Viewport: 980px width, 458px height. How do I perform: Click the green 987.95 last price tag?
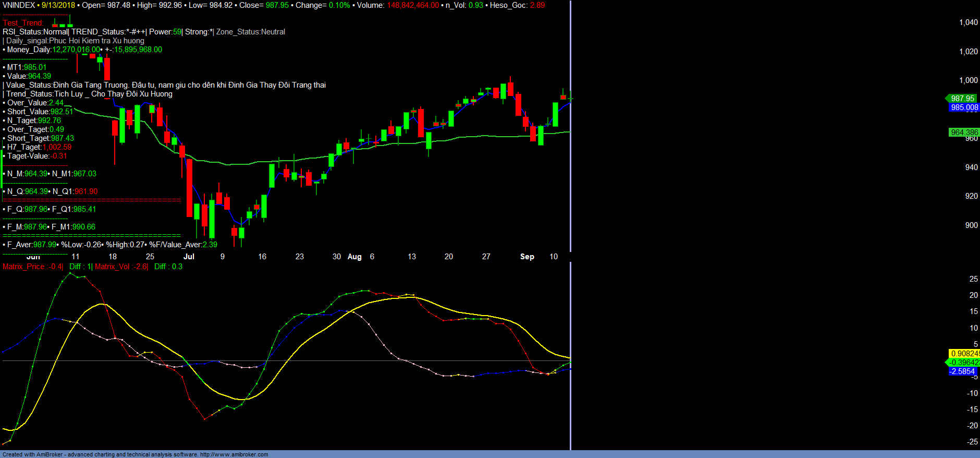[x=962, y=99]
